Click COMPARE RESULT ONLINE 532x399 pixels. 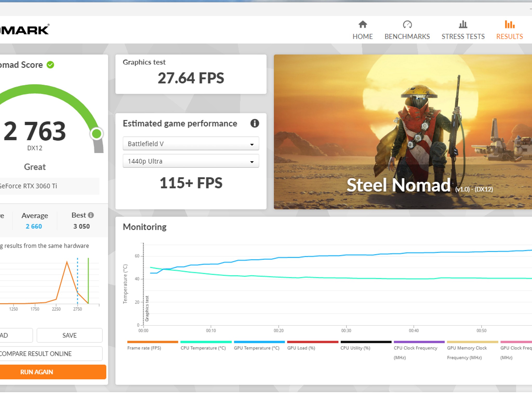pos(36,354)
